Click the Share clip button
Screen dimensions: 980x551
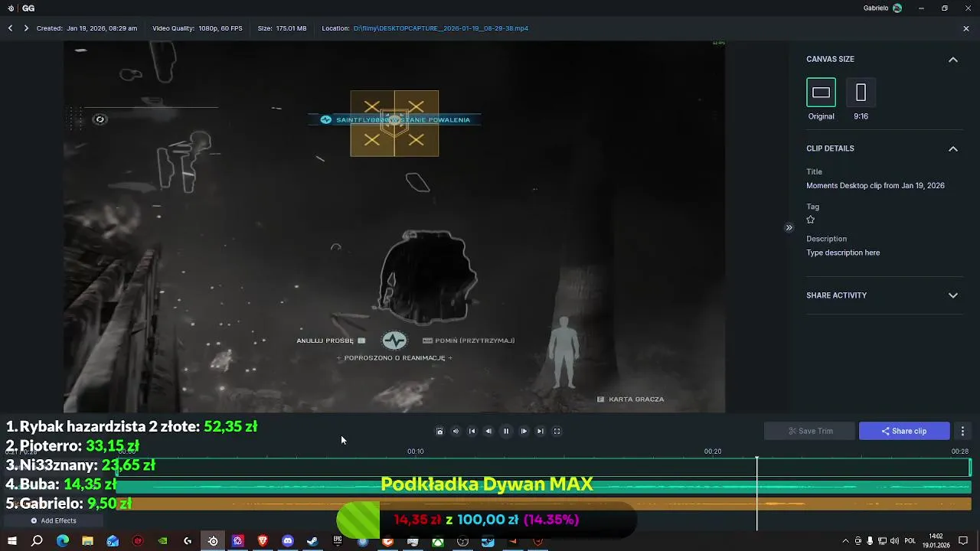904,431
